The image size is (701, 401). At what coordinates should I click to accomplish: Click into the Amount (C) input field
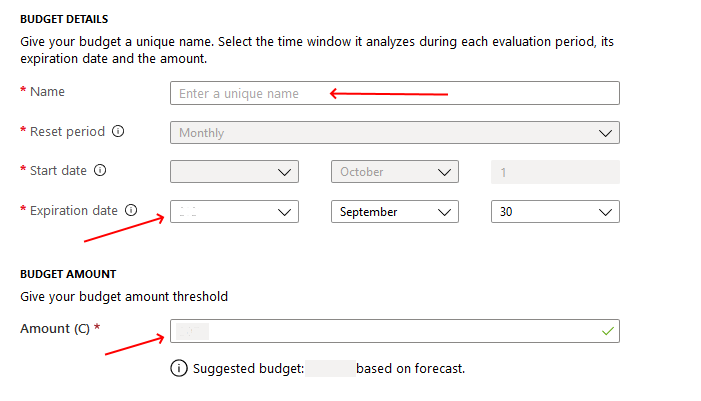click(x=395, y=331)
